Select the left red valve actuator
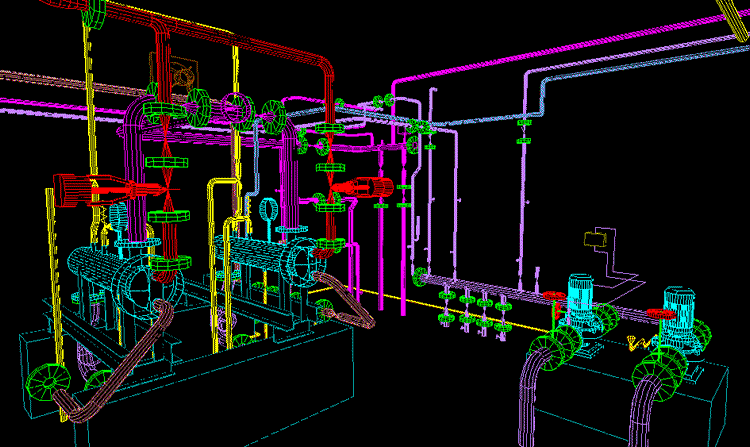750x447 pixels. [x=85, y=189]
